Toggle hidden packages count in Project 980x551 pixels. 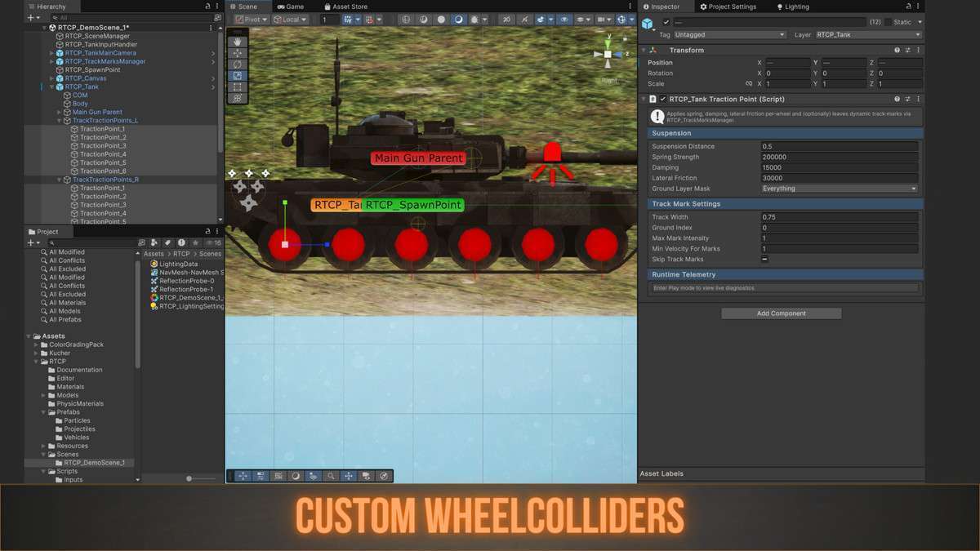tap(212, 242)
